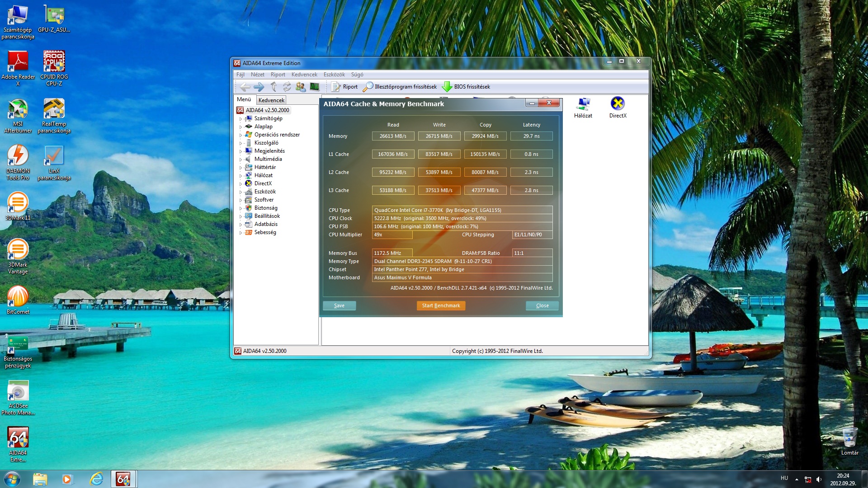Expand the Számítógép tree node
868x488 pixels.
[x=241, y=119]
